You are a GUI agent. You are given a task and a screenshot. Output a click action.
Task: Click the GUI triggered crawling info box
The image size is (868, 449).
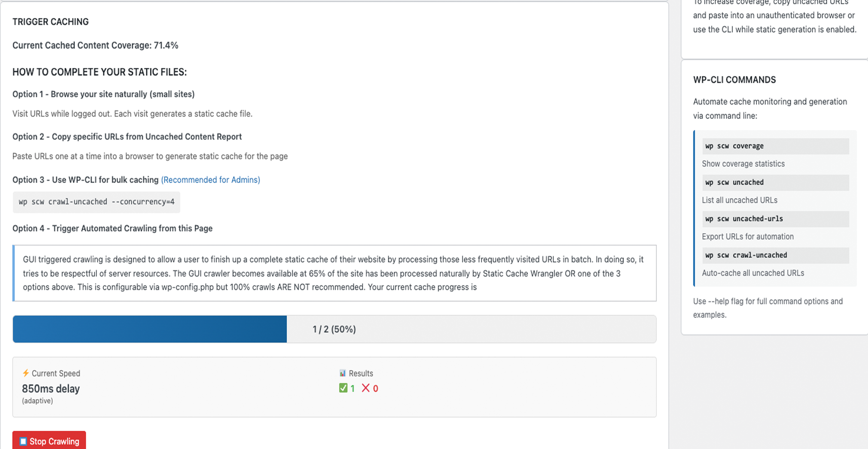[334, 273]
